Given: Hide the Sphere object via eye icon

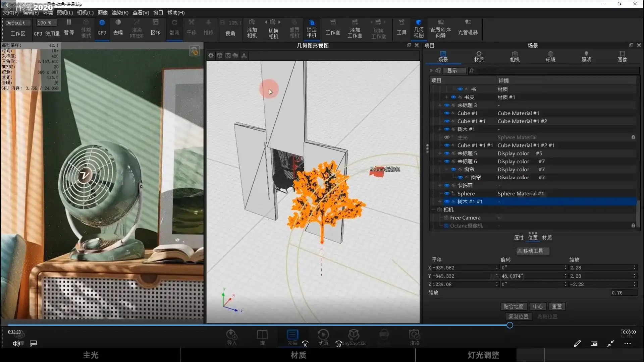Looking at the screenshot, I should pyautogui.click(x=447, y=194).
